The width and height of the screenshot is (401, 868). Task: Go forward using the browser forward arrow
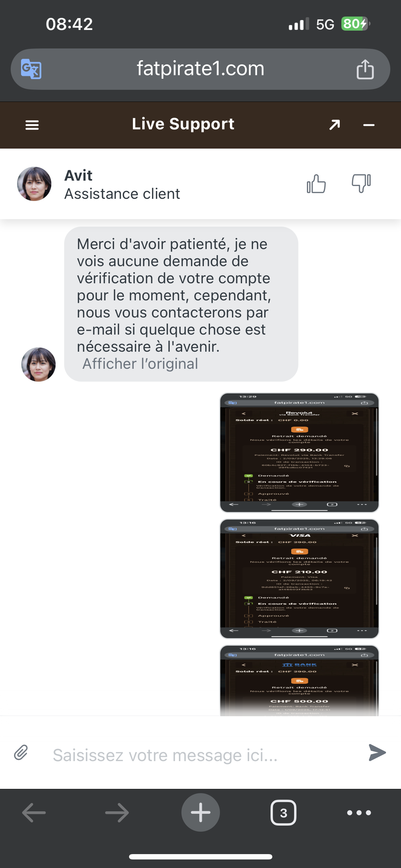pos(117,813)
